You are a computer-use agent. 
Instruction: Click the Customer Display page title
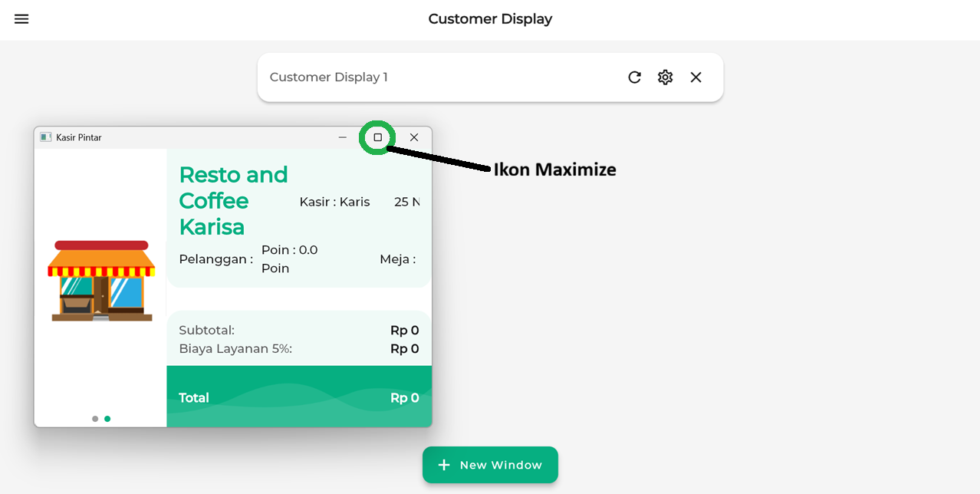(x=490, y=19)
